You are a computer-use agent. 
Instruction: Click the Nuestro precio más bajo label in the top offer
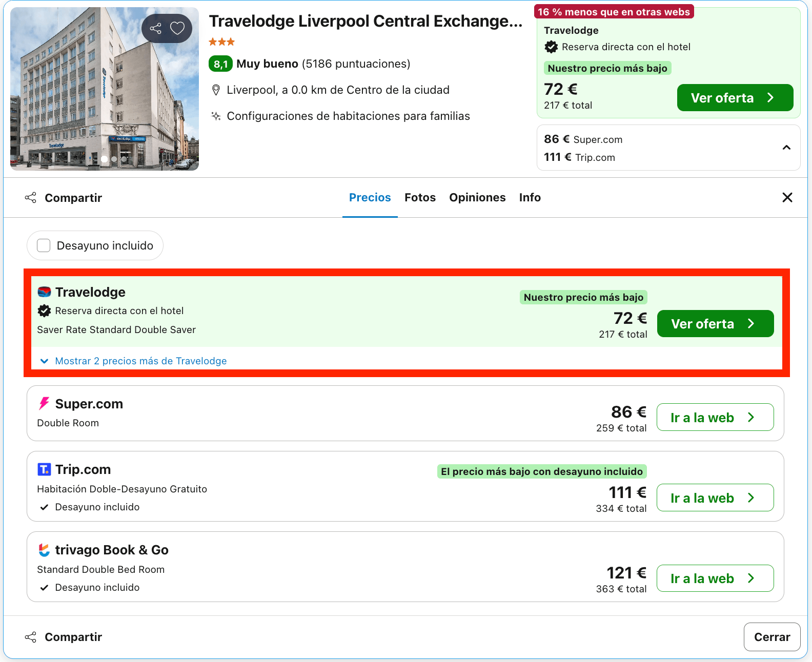[607, 68]
